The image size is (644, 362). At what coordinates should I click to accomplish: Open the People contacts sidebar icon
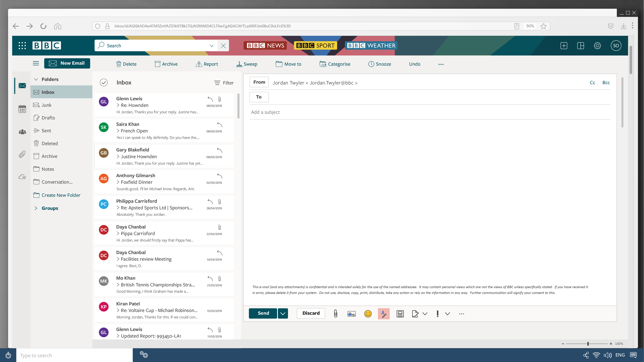click(x=22, y=132)
